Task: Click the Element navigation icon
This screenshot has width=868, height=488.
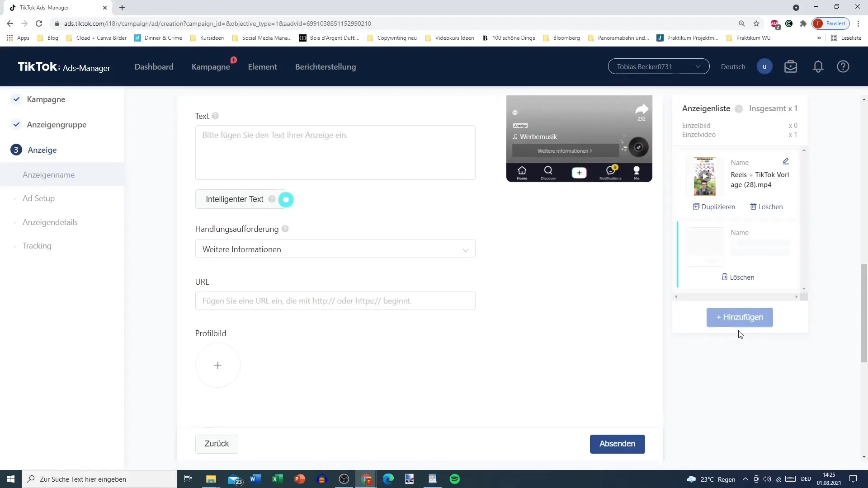Action: (263, 67)
